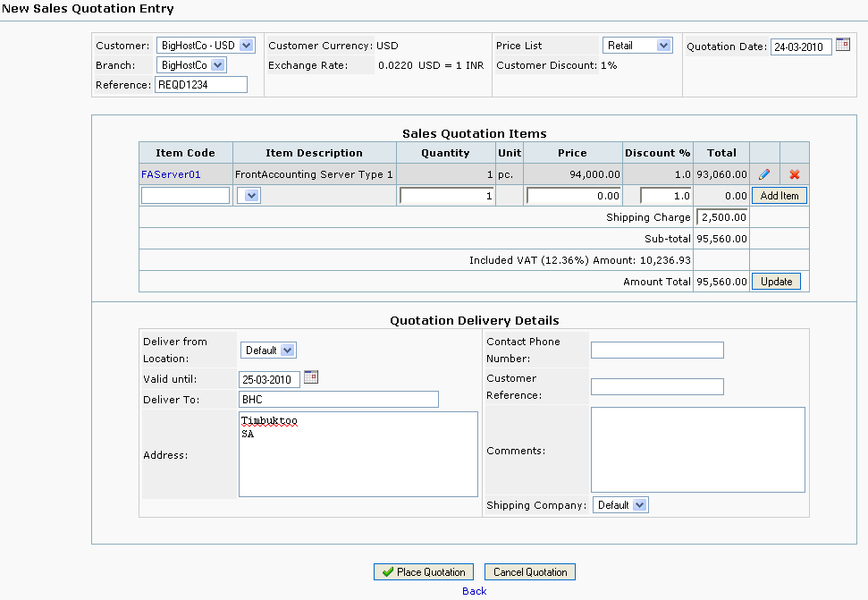Select the FrontAccounting Server Type 1 description cell
This screenshot has height=600, width=868.
click(x=314, y=174)
